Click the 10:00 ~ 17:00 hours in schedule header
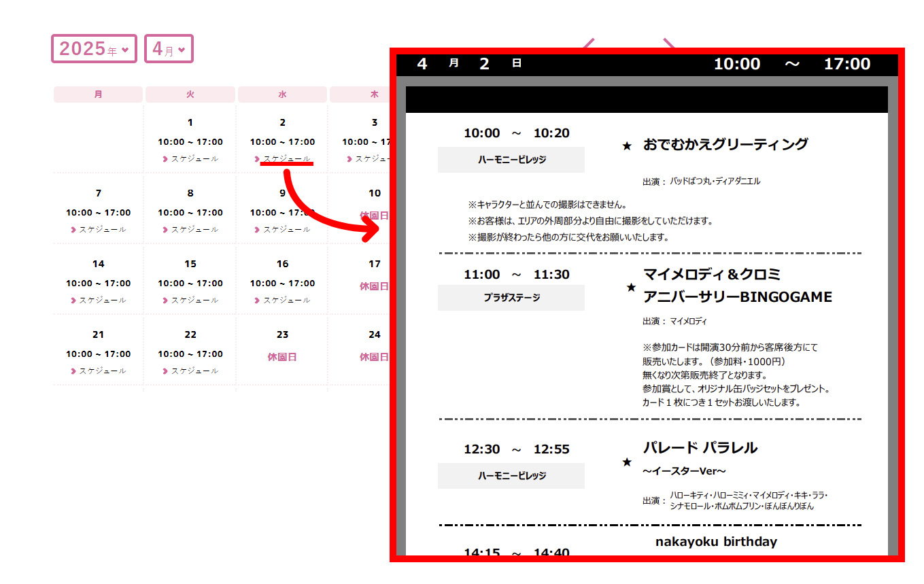The width and height of the screenshot is (924, 584). [x=792, y=64]
